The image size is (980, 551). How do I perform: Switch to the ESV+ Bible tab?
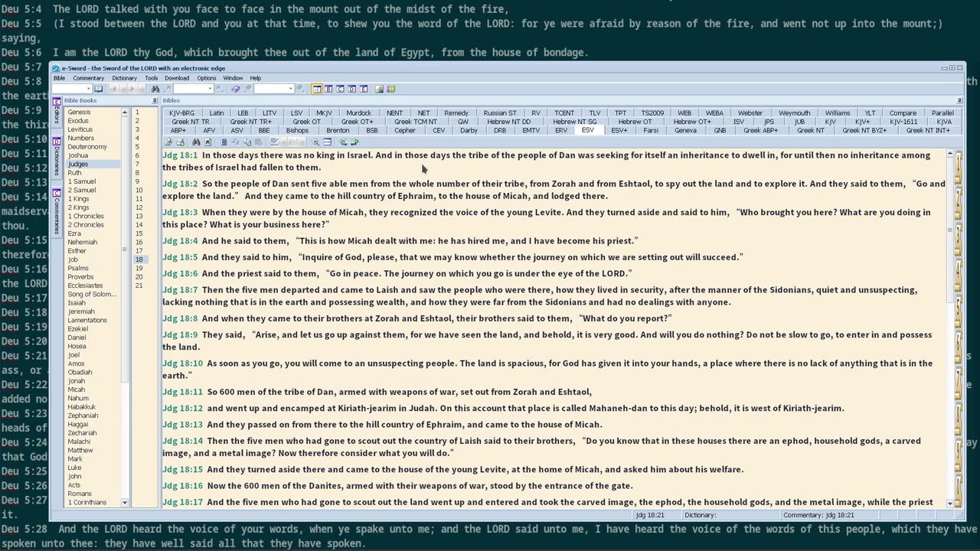point(619,130)
